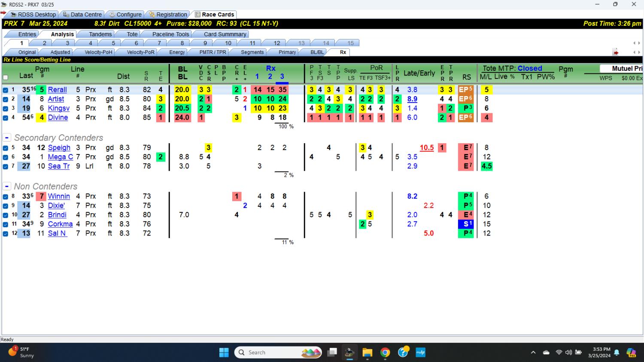
Task: Click the OneDrive cloud tray icon
Action: [546, 353]
